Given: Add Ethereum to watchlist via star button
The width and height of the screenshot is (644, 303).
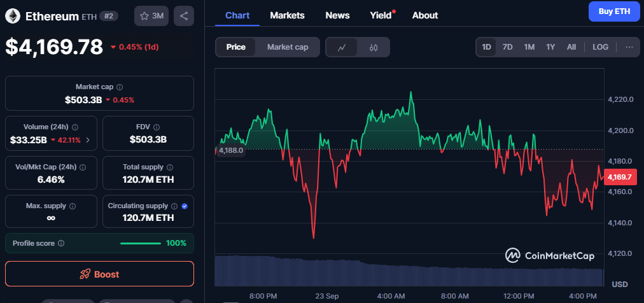Looking at the screenshot, I should 151,16.
